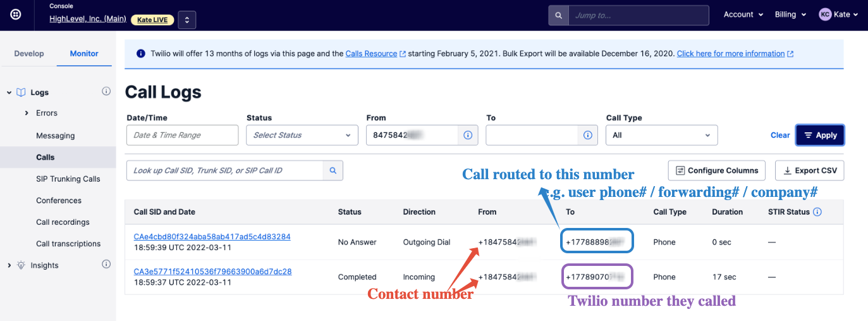
Task: Click the Completed status cell
Action: [x=357, y=277]
